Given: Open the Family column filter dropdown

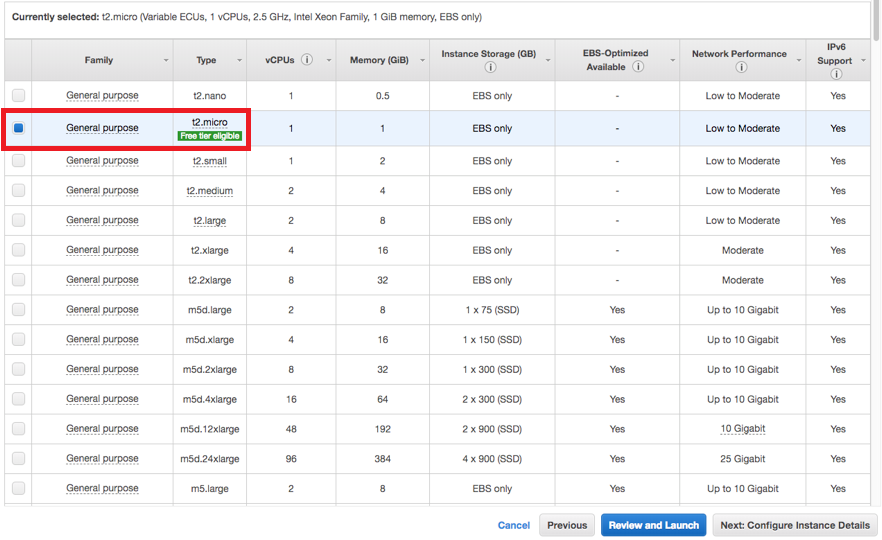Looking at the screenshot, I should pos(166,61).
